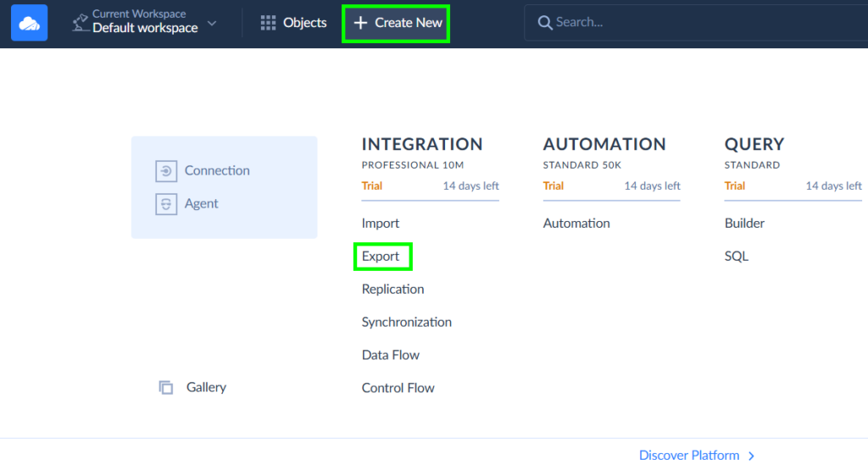Expand the Current Workspace dropdown chevron
Screen dimensions: 868x470
click(212, 23)
